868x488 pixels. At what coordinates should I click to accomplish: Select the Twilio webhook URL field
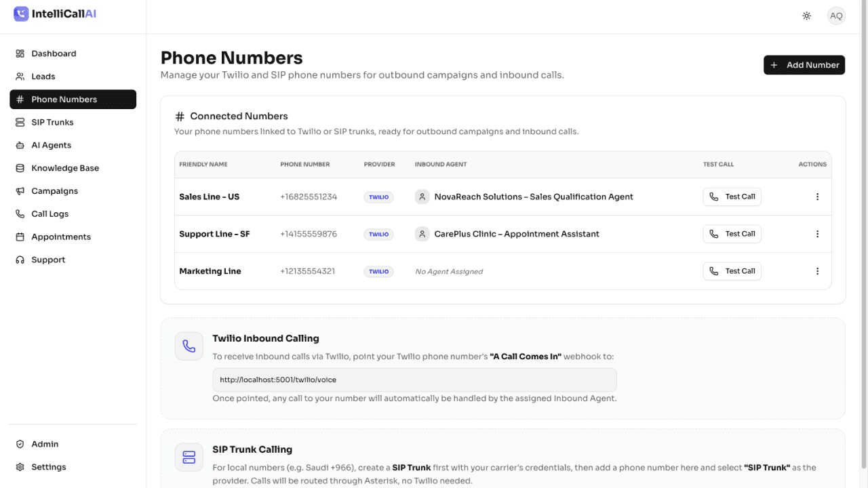414,380
